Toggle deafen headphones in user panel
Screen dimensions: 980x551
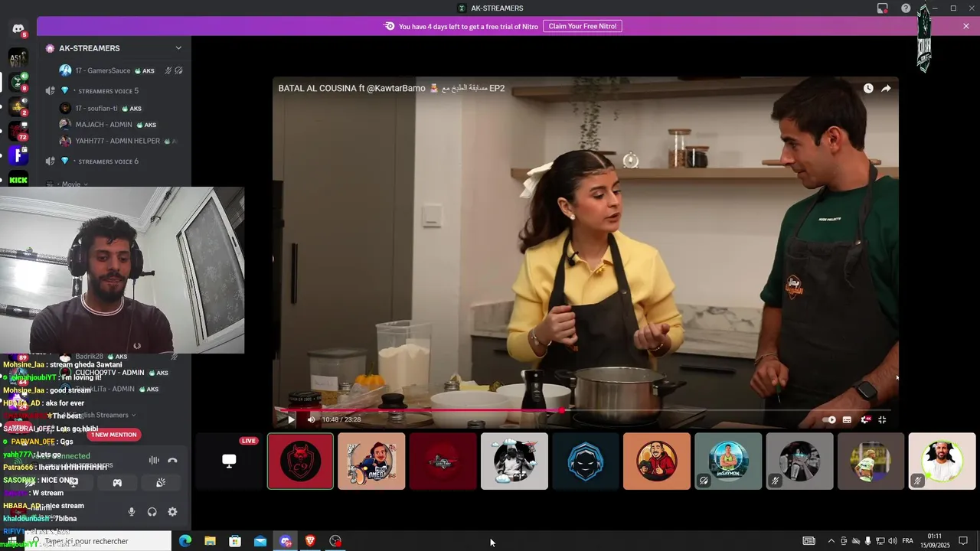pos(152,512)
